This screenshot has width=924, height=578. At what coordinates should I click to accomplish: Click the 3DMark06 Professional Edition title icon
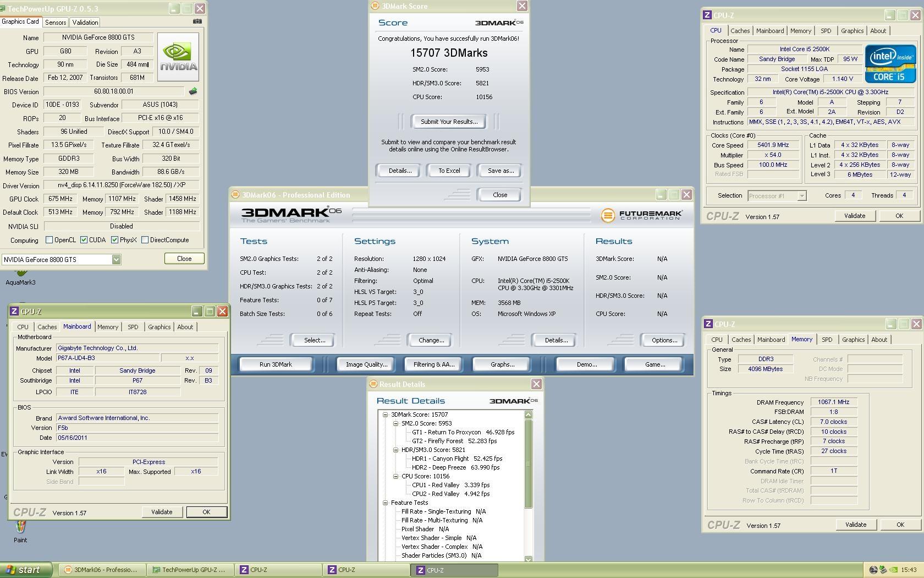tap(235, 195)
